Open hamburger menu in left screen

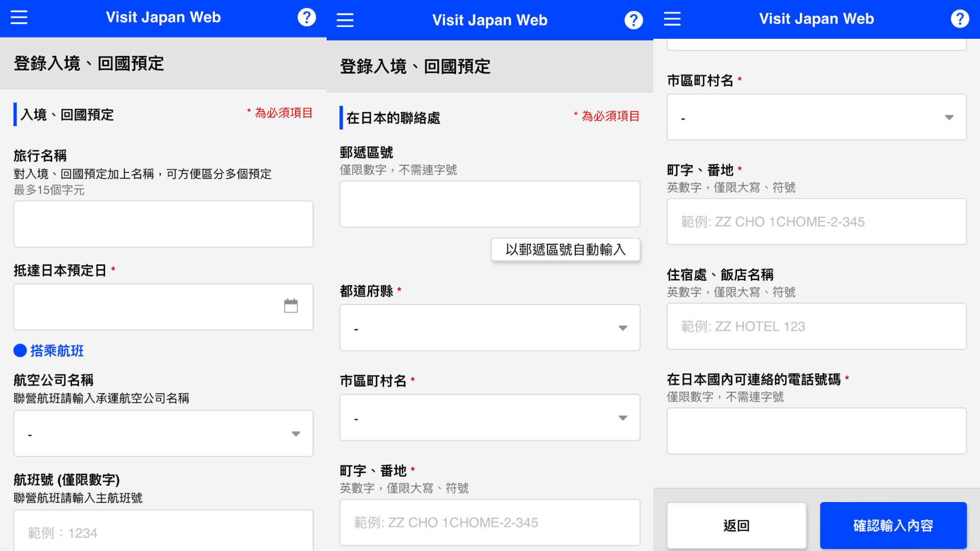click(19, 17)
